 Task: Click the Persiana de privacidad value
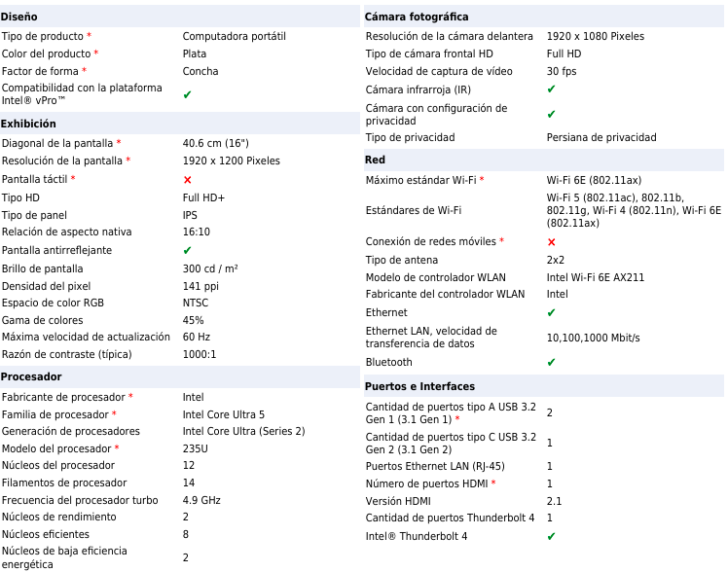click(601, 137)
